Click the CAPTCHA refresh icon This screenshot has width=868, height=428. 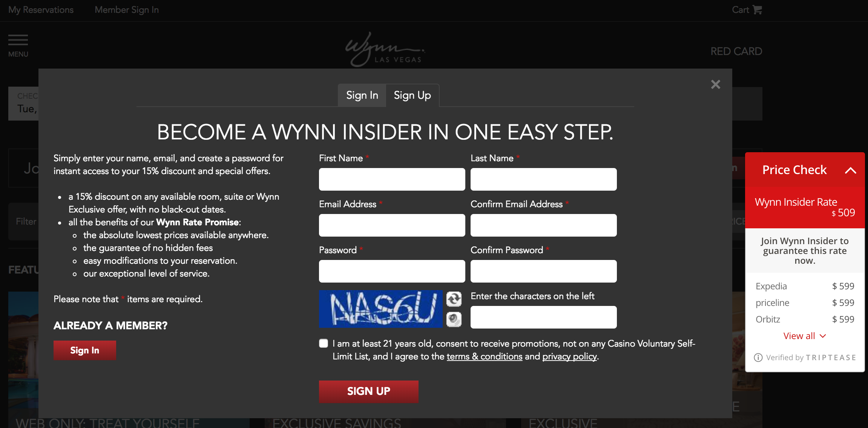454,299
